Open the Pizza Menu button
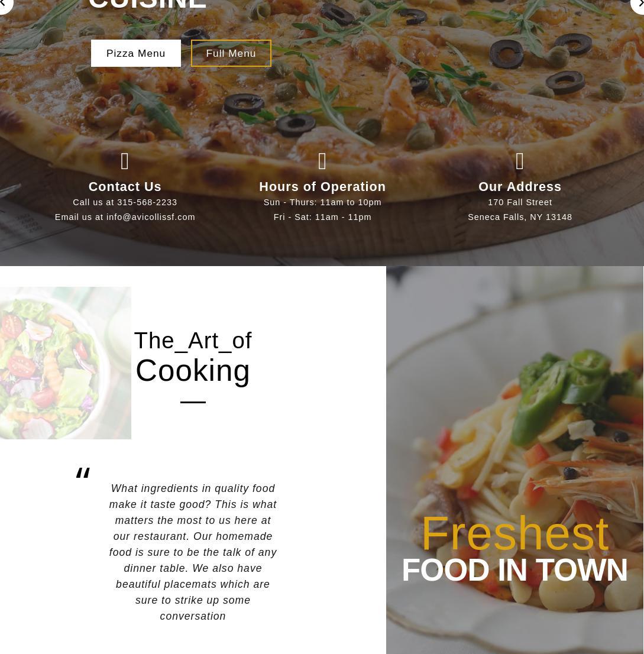This screenshot has height=654, width=644. click(136, 53)
